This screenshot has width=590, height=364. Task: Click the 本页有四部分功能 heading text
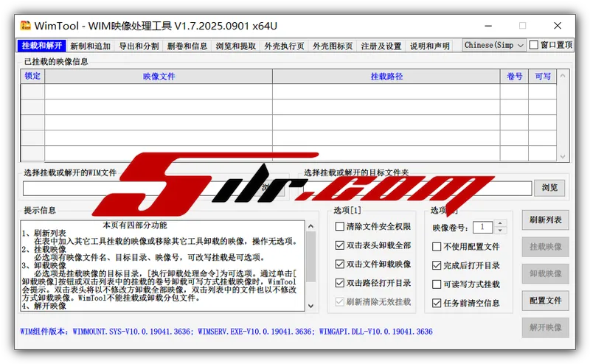click(x=135, y=225)
